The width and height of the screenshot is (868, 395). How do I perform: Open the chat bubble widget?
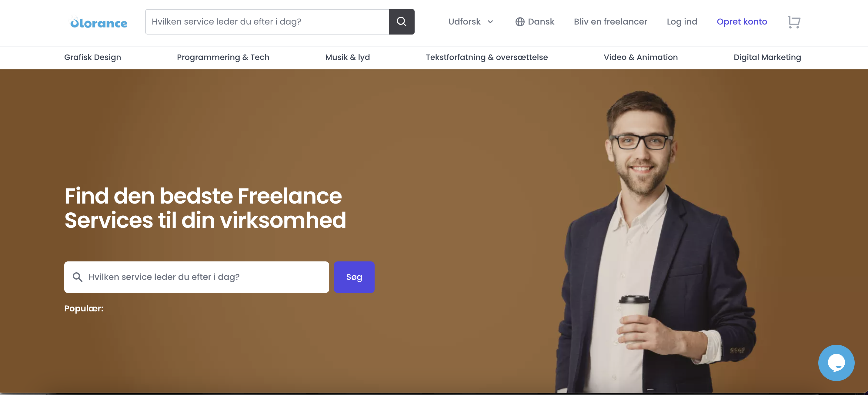click(836, 363)
